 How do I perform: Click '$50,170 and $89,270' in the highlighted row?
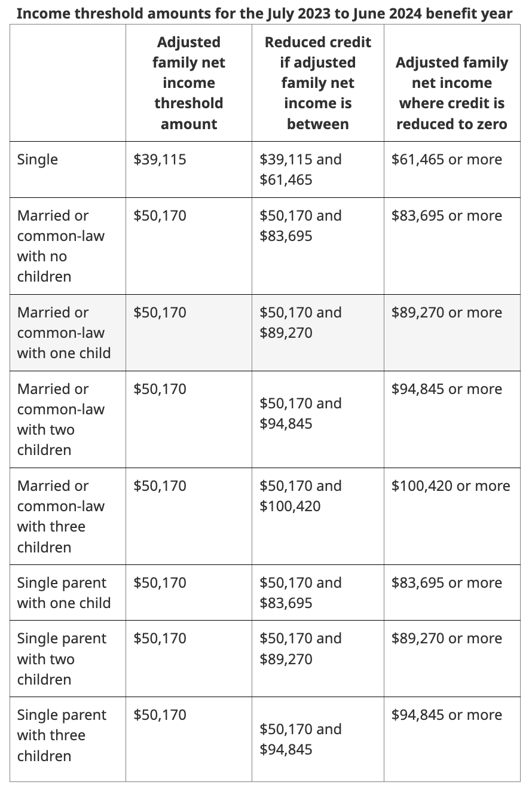tap(301, 323)
